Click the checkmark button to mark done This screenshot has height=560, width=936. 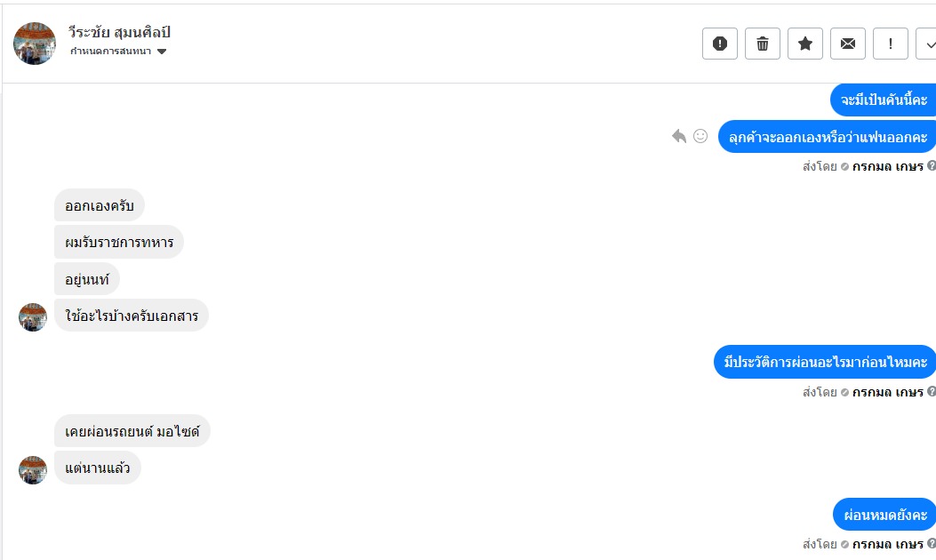pos(928,44)
